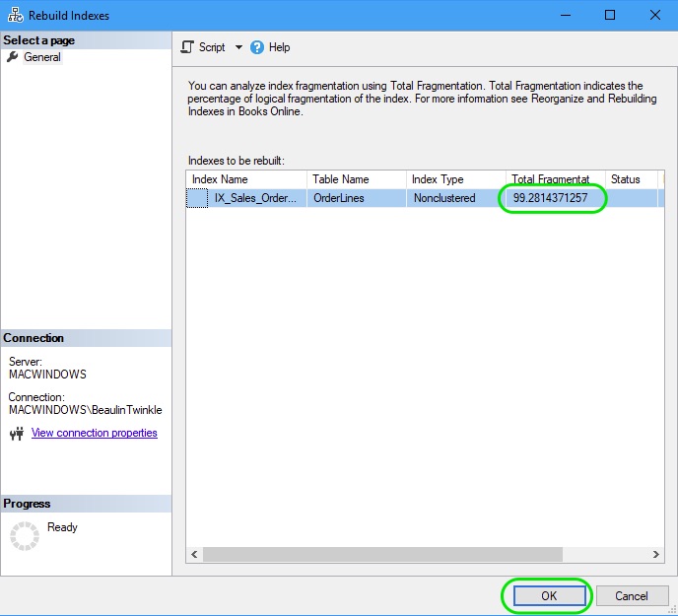Close the Rebuild Indexes dialog
The image size is (678, 616).
coord(655,15)
